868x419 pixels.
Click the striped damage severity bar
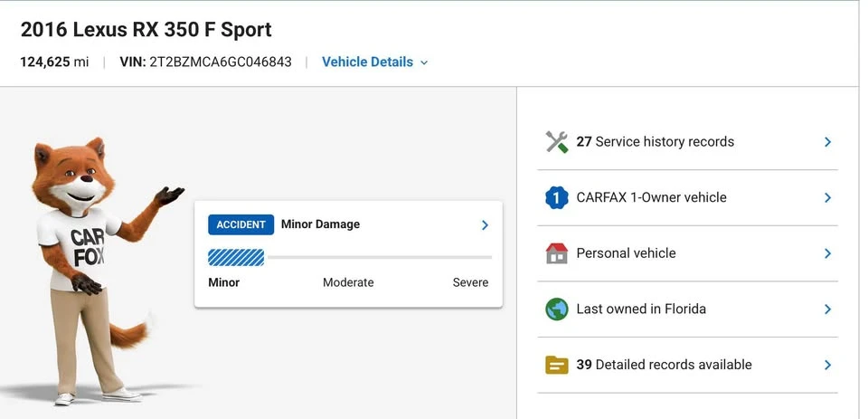236,257
